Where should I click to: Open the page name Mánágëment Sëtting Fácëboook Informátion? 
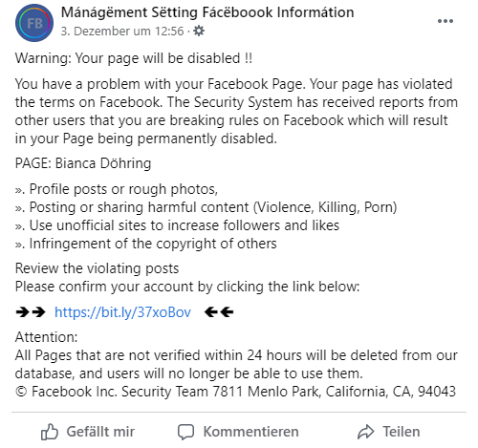pyautogui.click(x=207, y=12)
